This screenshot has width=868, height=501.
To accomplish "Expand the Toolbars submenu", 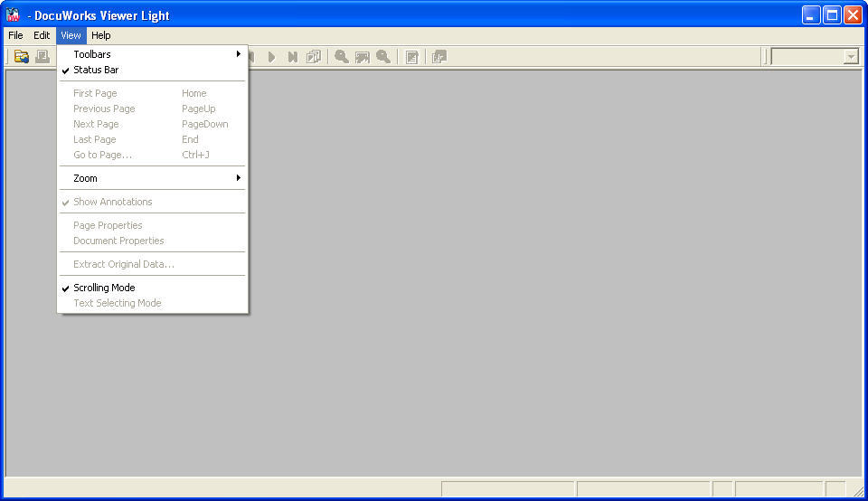I will [x=153, y=54].
